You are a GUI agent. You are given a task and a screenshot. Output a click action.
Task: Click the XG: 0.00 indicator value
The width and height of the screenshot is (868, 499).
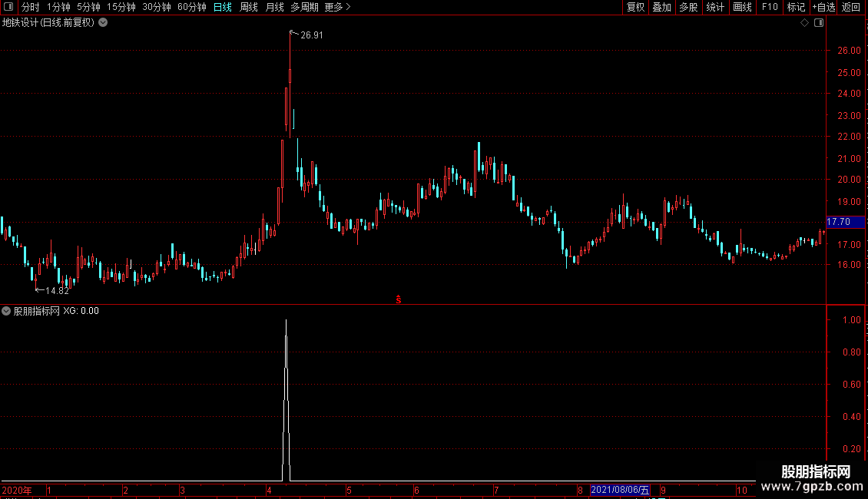pos(81,311)
